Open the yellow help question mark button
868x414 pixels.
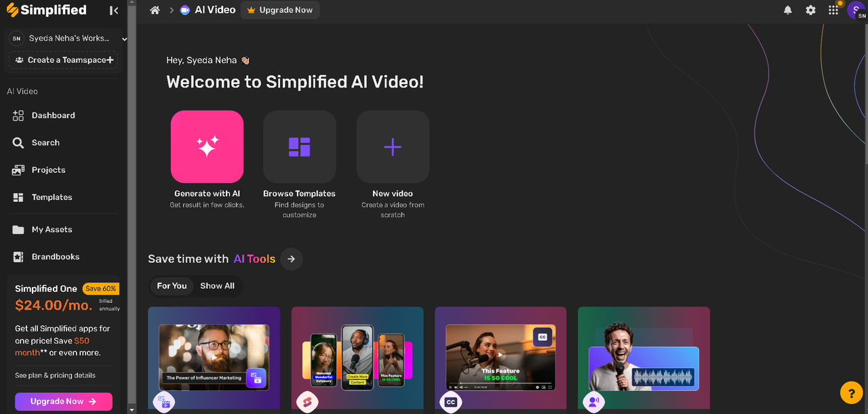coord(851,392)
